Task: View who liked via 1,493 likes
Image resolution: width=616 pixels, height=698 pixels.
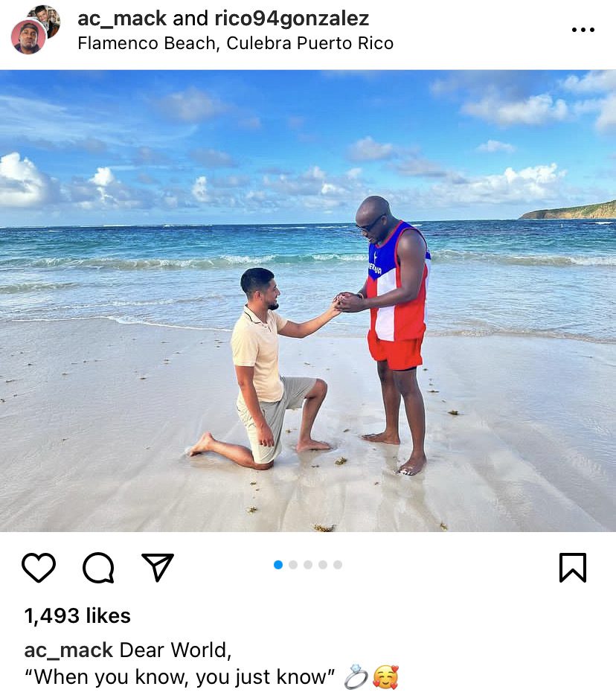Action: pyautogui.click(x=77, y=615)
